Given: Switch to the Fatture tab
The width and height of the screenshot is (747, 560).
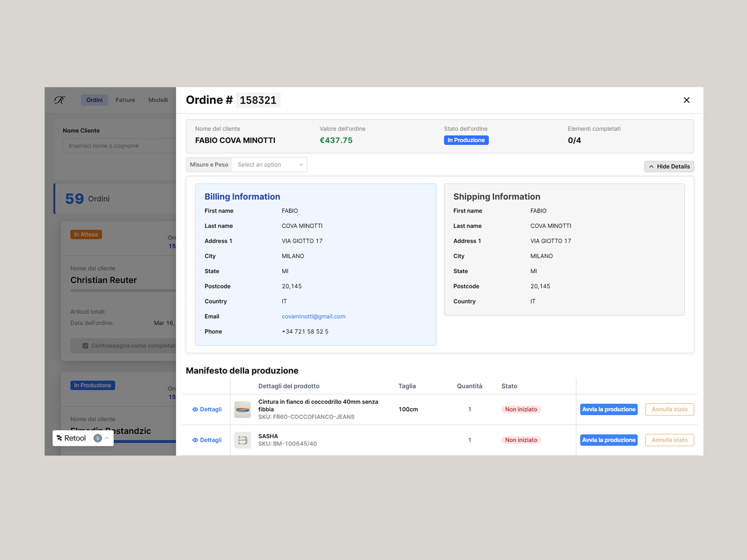Looking at the screenshot, I should [125, 100].
